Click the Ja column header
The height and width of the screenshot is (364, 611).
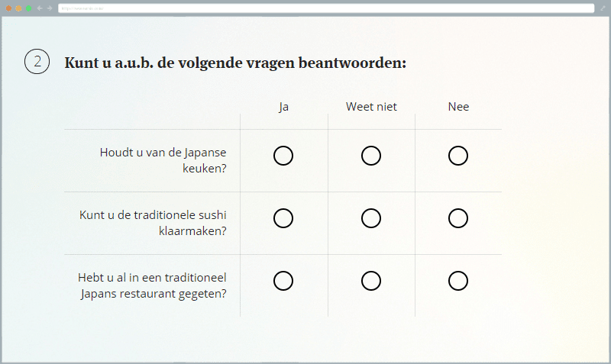click(283, 107)
